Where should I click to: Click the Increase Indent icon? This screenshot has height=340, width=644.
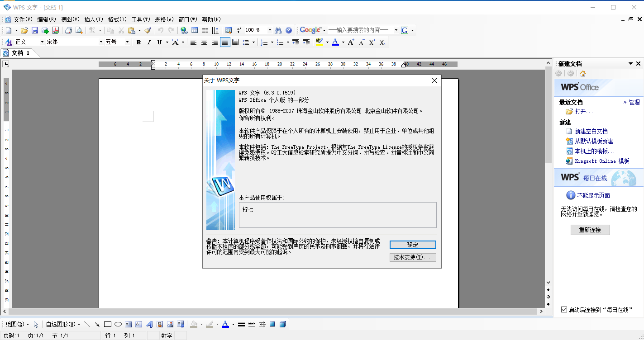click(306, 42)
